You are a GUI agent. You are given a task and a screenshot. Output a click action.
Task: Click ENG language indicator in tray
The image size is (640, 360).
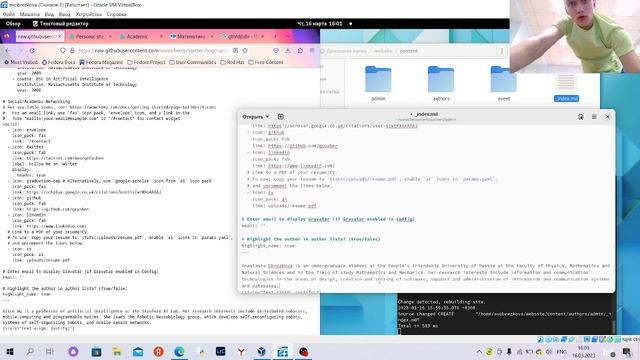[562, 352]
